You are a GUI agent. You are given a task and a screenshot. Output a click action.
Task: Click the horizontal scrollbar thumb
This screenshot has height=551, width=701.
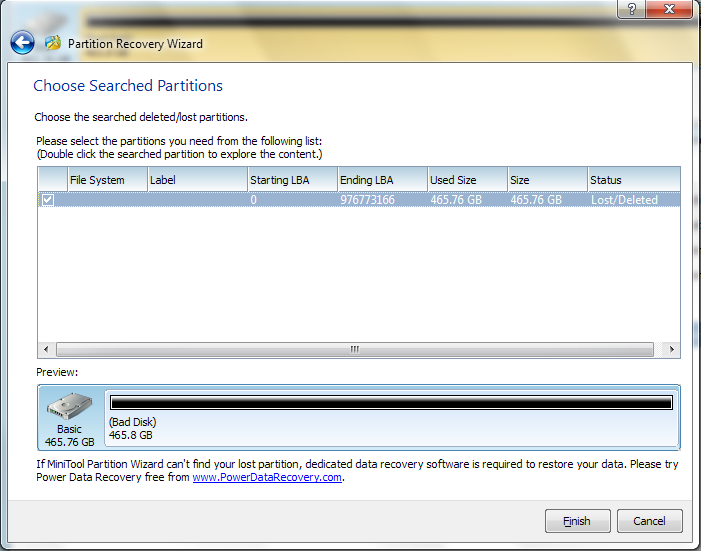coord(355,349)
